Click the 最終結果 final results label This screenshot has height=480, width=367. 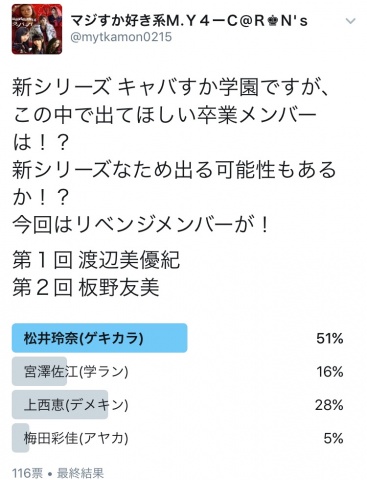tap(80, 473)
